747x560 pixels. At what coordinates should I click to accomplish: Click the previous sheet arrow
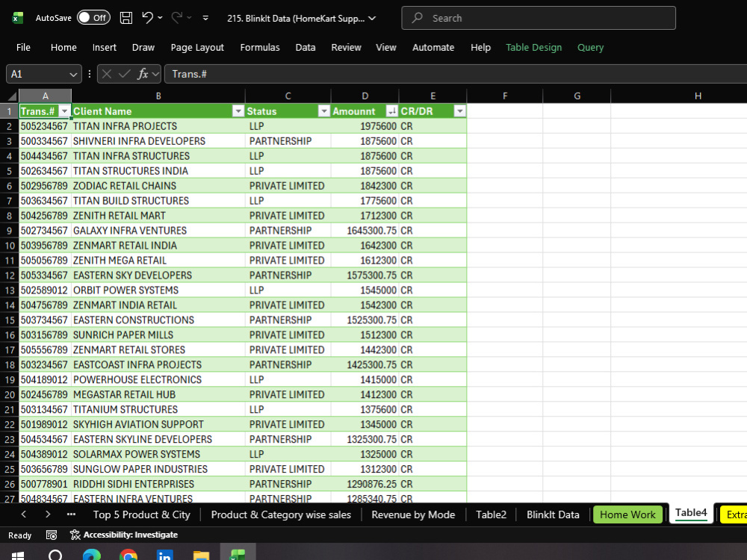24,514
